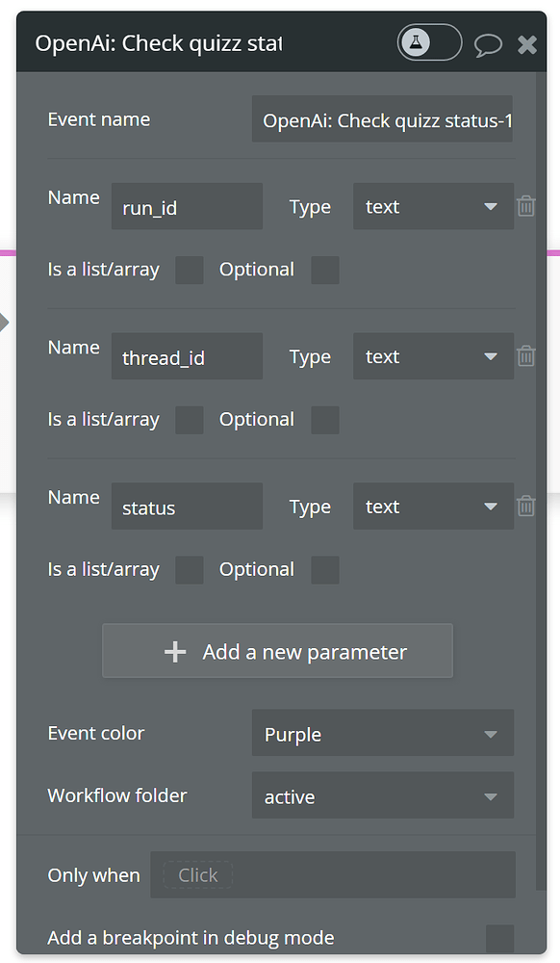Delete the status parameter via trash icon
Screen dimensions: 560x963
pyautogui.click(x=525, y=506)
